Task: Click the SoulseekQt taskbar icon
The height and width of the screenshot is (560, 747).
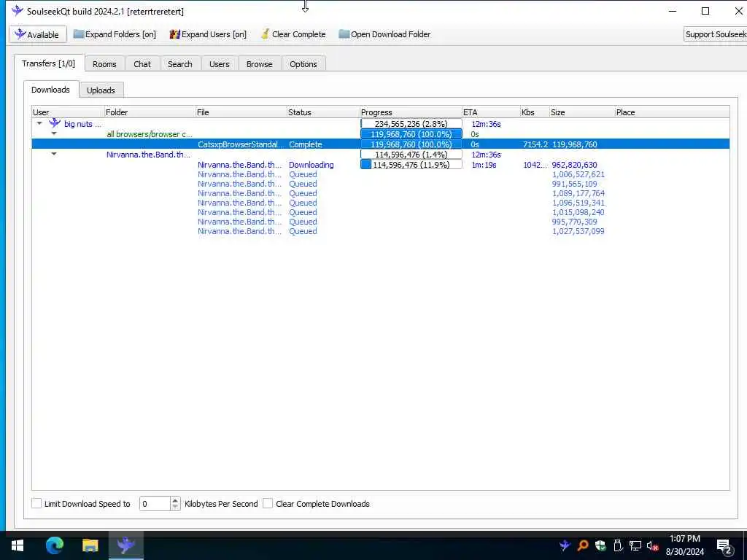Action: (125, 545)
